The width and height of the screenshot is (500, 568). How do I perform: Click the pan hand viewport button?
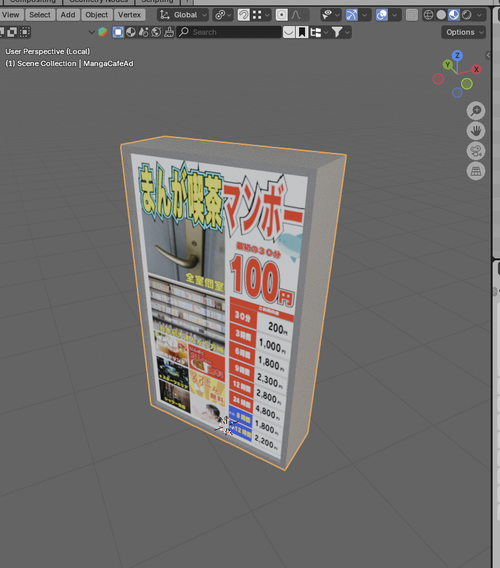[x=476, y=131]
